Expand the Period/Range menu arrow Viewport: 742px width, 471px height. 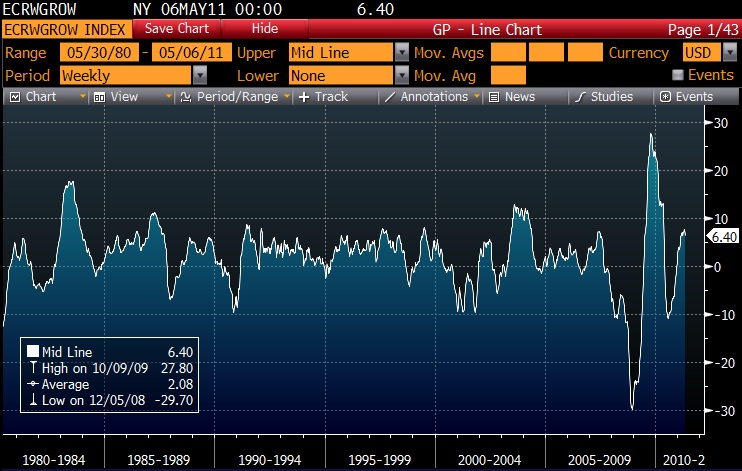[286, 97]
